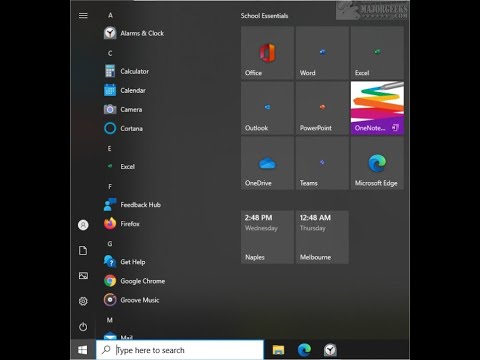Click the Office tile

pyautogui.click(x=267, y=53)
